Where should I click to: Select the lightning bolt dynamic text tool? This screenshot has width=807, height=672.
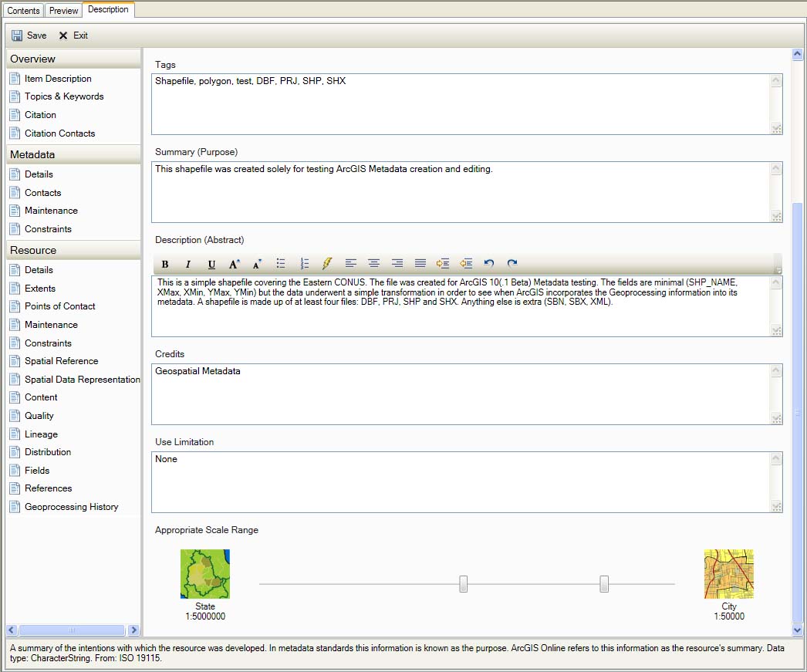327,263
